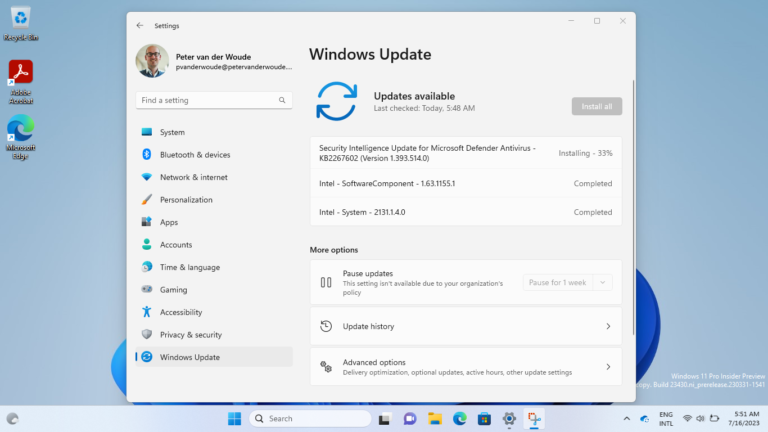This screenshot has width=768, height=432.
Task: Click the System icon in sidebar
Action: pyautogui.click(x=147, y=132)
